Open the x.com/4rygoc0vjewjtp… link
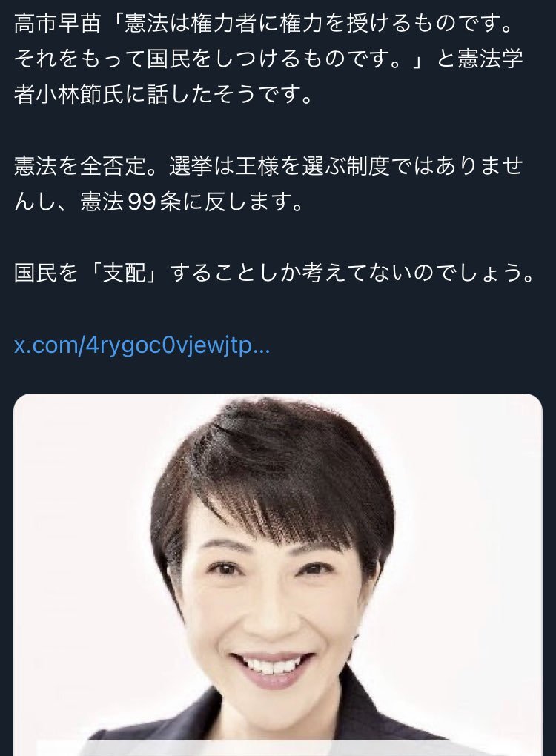Image resolution: width=556 pixels, height=756 pixels. click(142, 345)
